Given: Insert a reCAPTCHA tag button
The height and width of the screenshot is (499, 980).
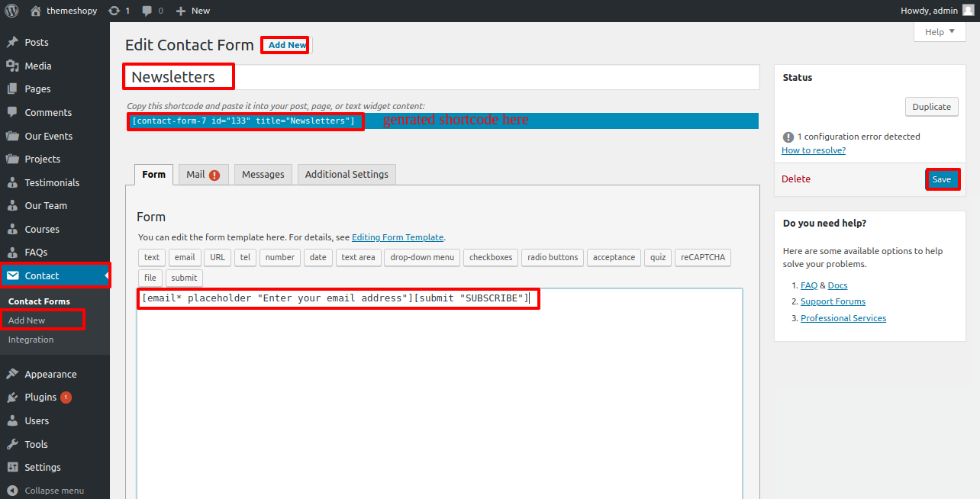Looking at the screenshot, I should 703,257.
